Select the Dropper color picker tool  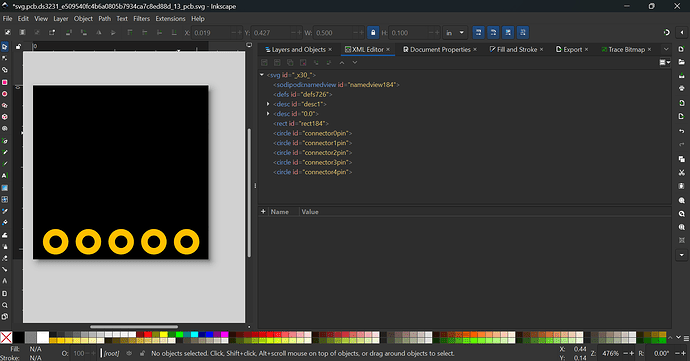[x=5, y=211]
